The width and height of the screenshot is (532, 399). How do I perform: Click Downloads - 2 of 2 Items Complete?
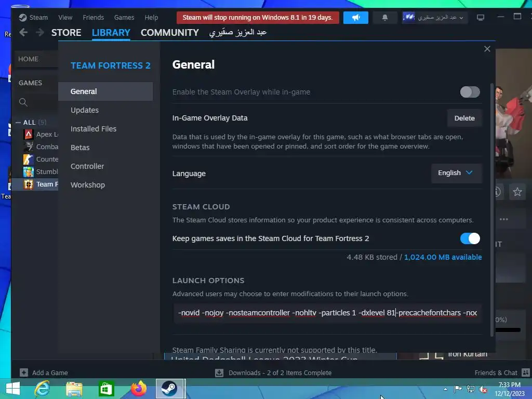(x=280, y=373)
